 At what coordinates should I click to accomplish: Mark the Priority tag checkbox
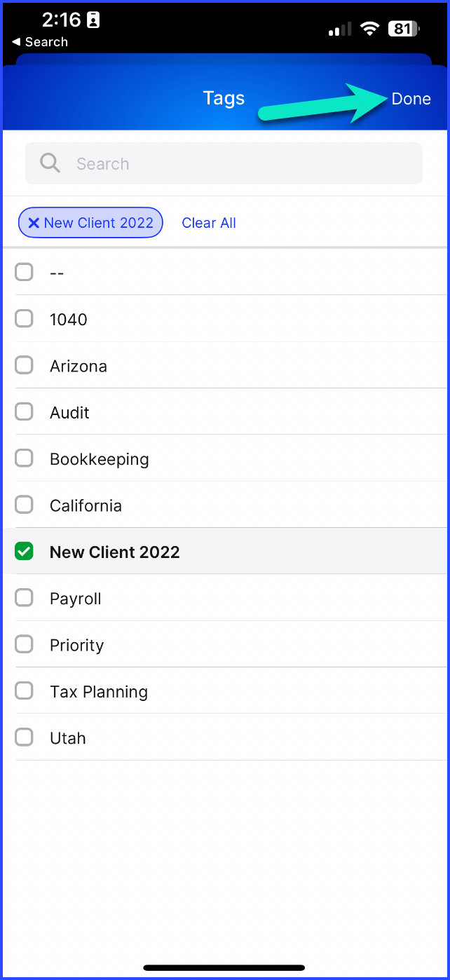pyautogui.click(x=25, y=644)
